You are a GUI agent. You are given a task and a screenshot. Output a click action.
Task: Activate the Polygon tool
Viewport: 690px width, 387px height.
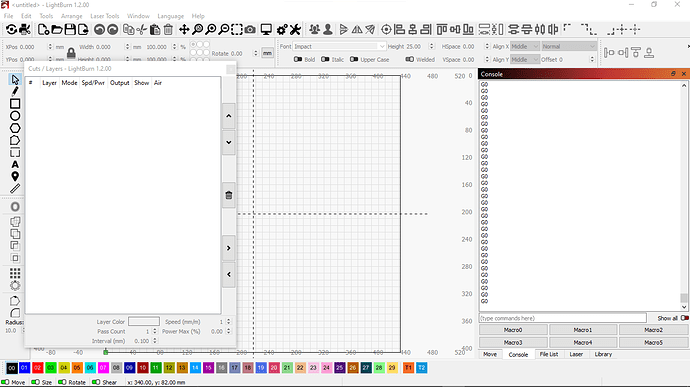(x=15, y=128)
